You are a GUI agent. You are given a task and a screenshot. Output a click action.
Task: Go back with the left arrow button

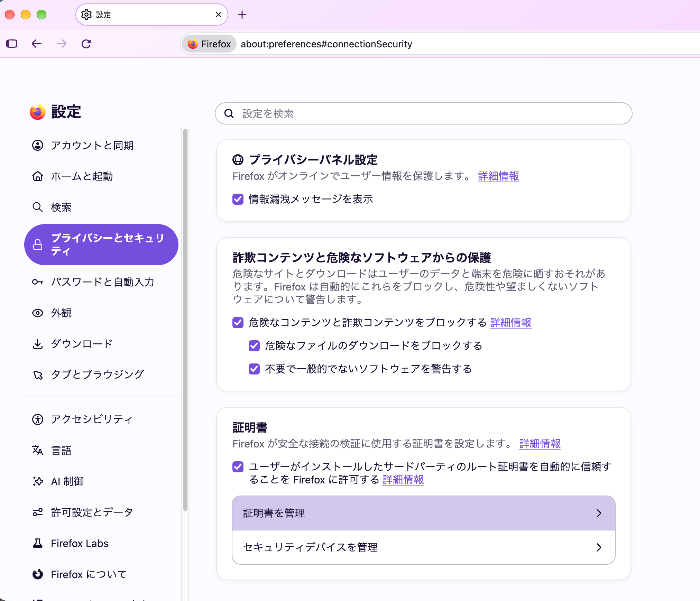[x=37, y=44]
